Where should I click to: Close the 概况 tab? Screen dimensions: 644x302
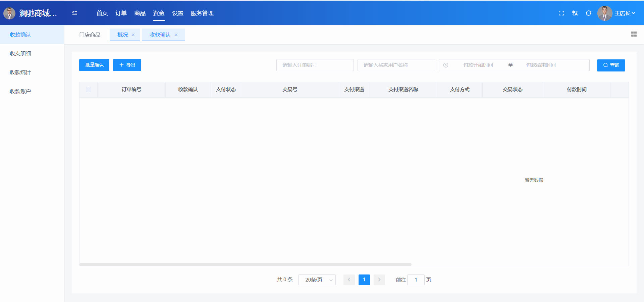[133, 35]
